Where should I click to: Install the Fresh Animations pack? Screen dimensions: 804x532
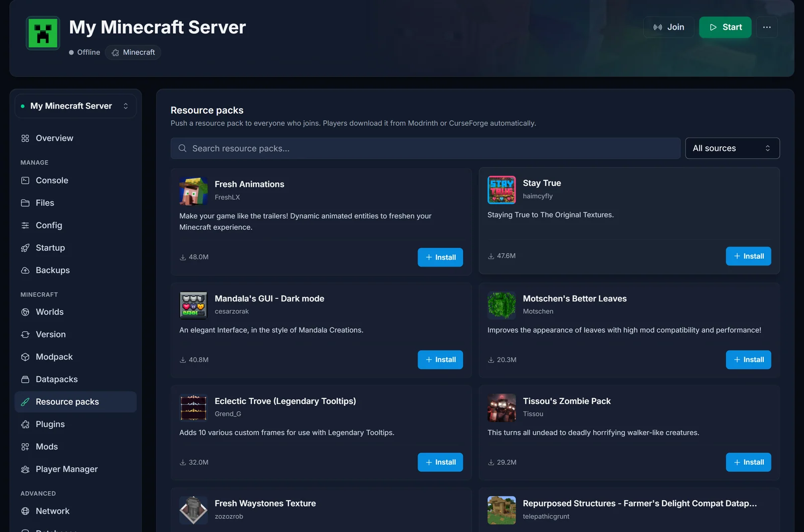coord(440,257)
